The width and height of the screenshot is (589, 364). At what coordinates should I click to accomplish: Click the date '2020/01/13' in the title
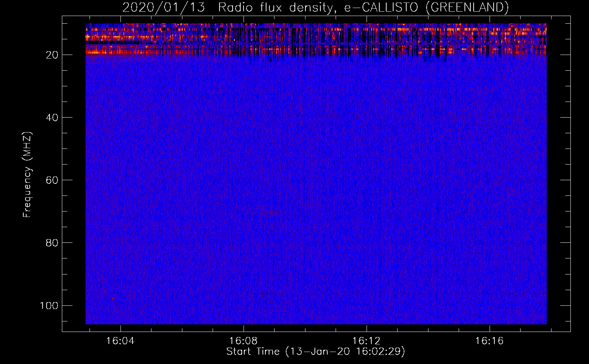pyautogui.click(x=164, y=8)
